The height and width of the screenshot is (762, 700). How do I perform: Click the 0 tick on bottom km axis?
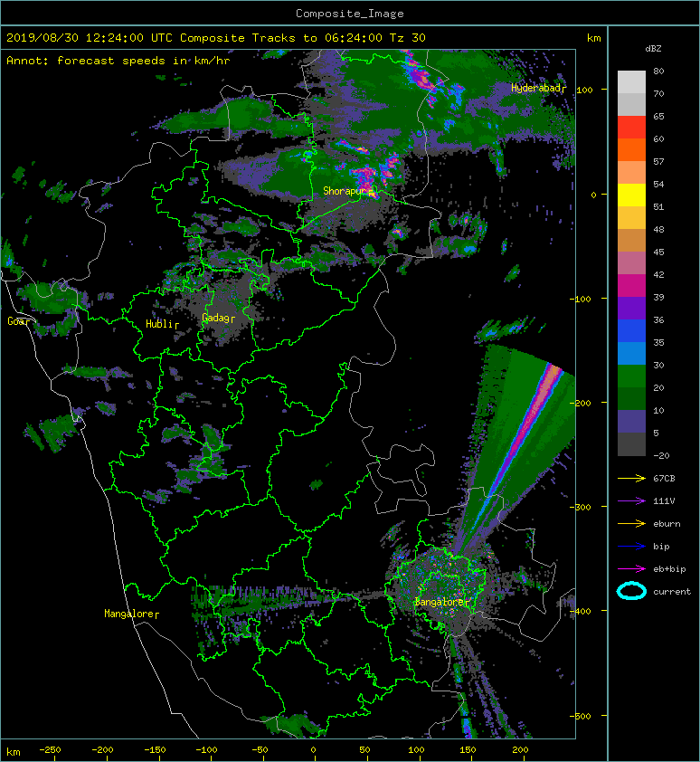click(x=313, y=750)
